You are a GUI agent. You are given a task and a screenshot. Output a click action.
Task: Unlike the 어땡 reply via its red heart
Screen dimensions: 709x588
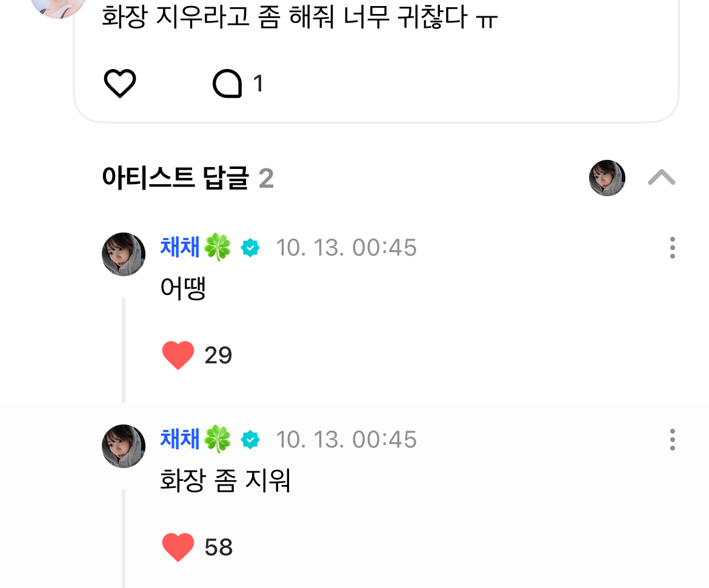tap(178, 355)
